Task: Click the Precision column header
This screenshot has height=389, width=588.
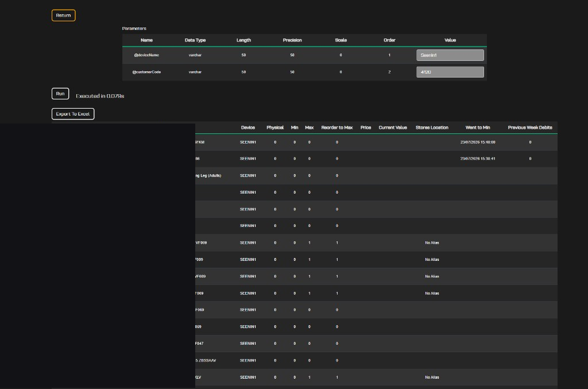Action: click(292, 40)
